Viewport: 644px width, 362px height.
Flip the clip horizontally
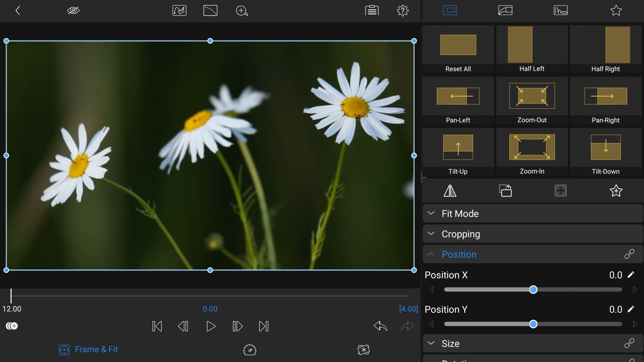[450, 191]
